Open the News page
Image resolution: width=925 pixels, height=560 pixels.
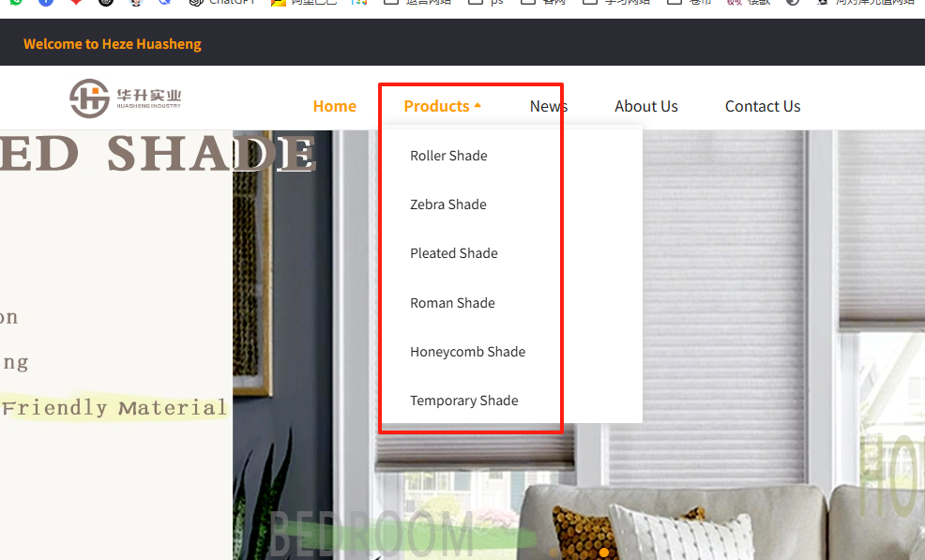(549, 106)
